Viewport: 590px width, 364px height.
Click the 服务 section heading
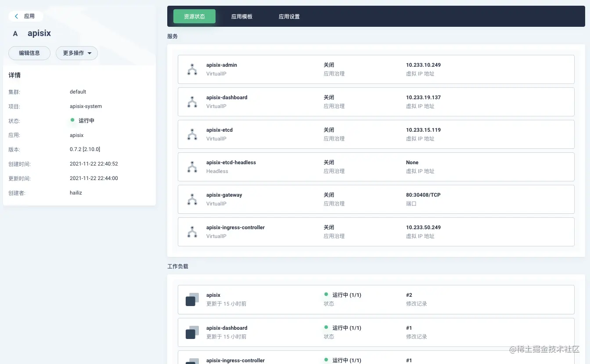click(x=173, y=36)
